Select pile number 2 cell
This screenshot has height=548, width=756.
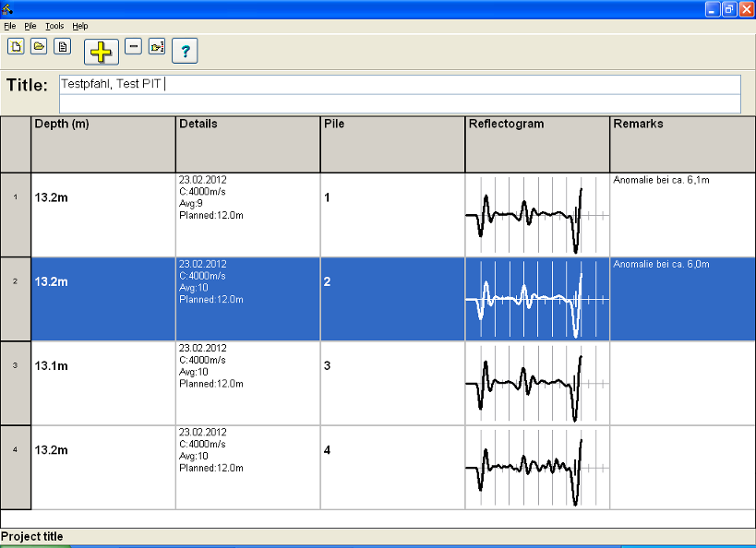[x=392, y=299]
